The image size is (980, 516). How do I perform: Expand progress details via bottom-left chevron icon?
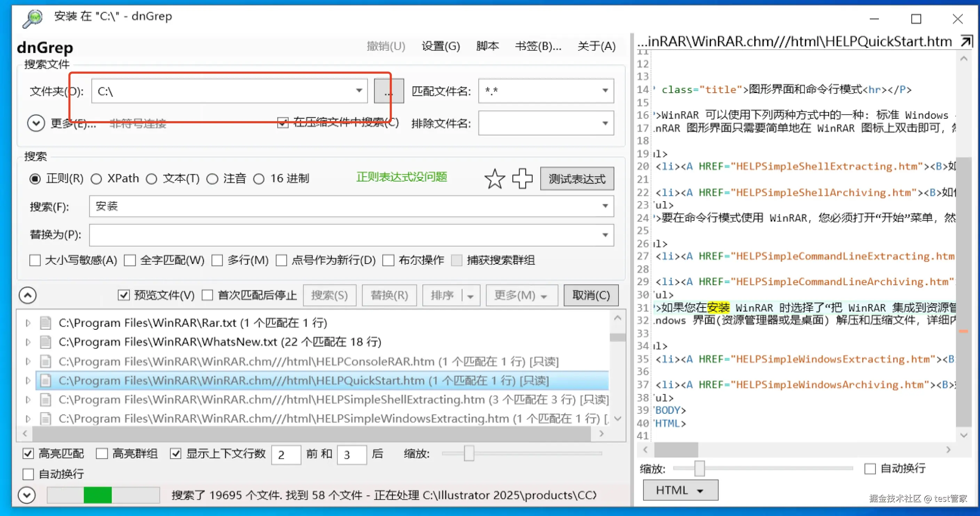[x=27, y=495]
